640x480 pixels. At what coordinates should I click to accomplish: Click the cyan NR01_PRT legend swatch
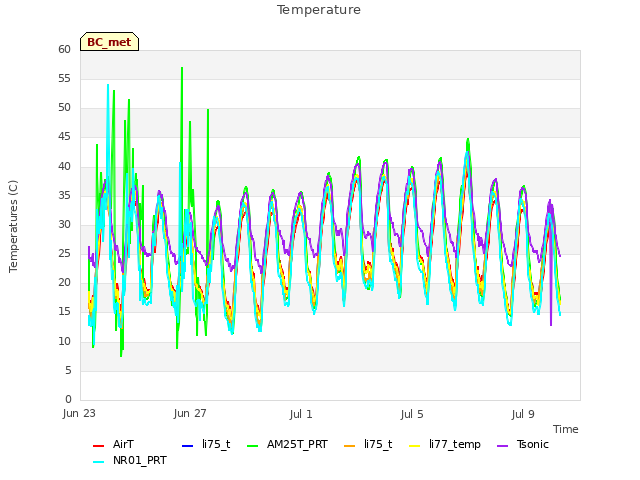(98, 462)
